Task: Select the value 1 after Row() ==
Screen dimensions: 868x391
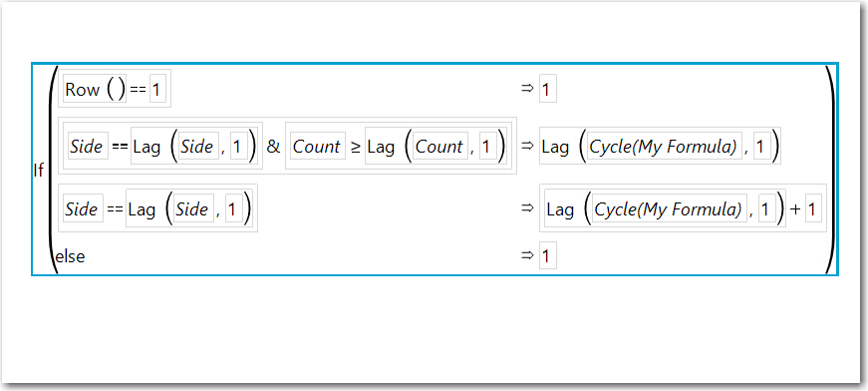Action: (156, 90)
